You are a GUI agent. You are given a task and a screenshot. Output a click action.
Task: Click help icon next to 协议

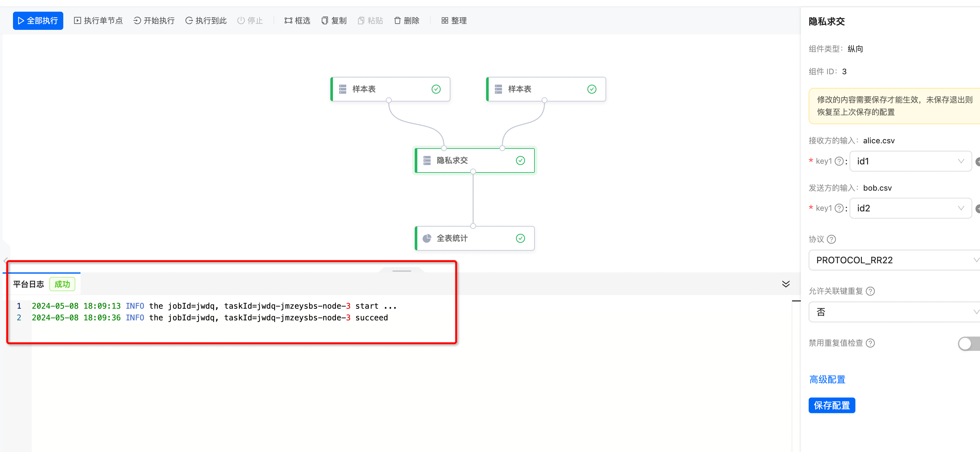(832, 239)
